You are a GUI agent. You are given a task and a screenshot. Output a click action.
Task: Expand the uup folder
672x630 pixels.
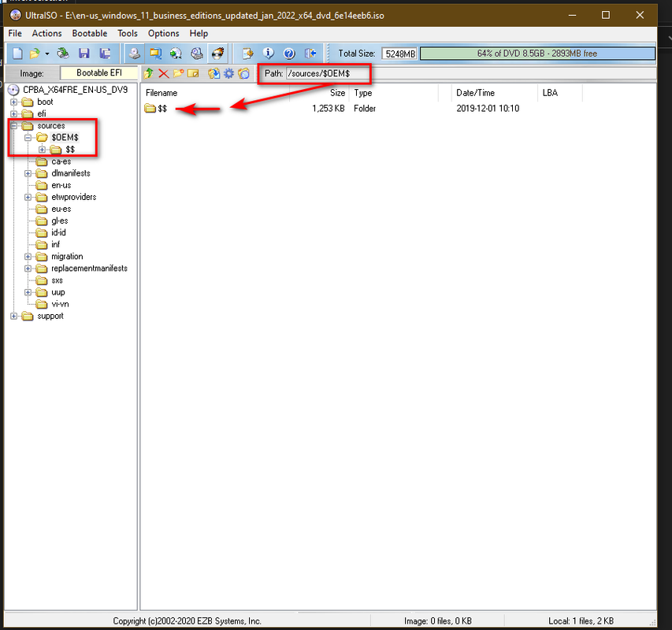28,292
